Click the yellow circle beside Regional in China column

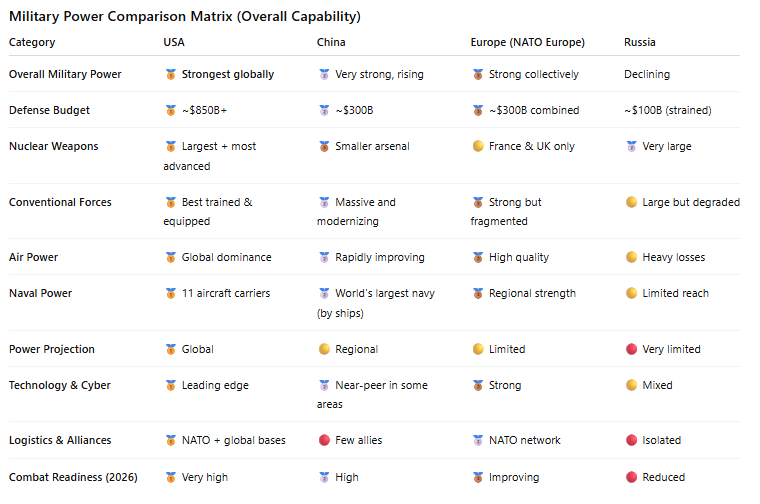pyautogui.click(x=324, y=349)
